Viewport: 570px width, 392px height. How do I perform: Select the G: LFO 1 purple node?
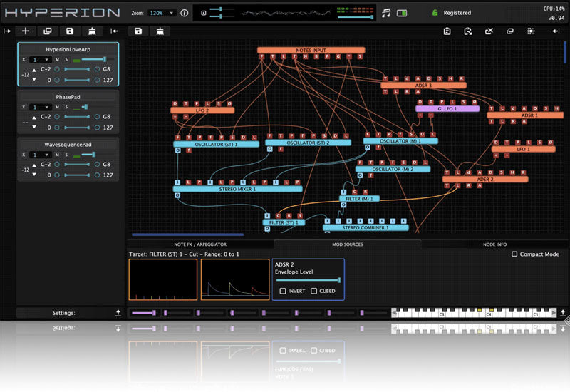pos(447,109)
